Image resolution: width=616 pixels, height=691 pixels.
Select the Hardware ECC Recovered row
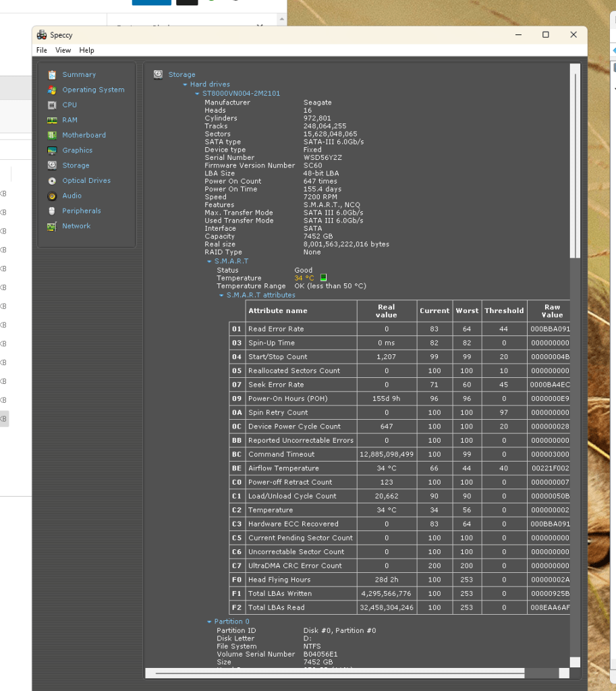point(399,524)
